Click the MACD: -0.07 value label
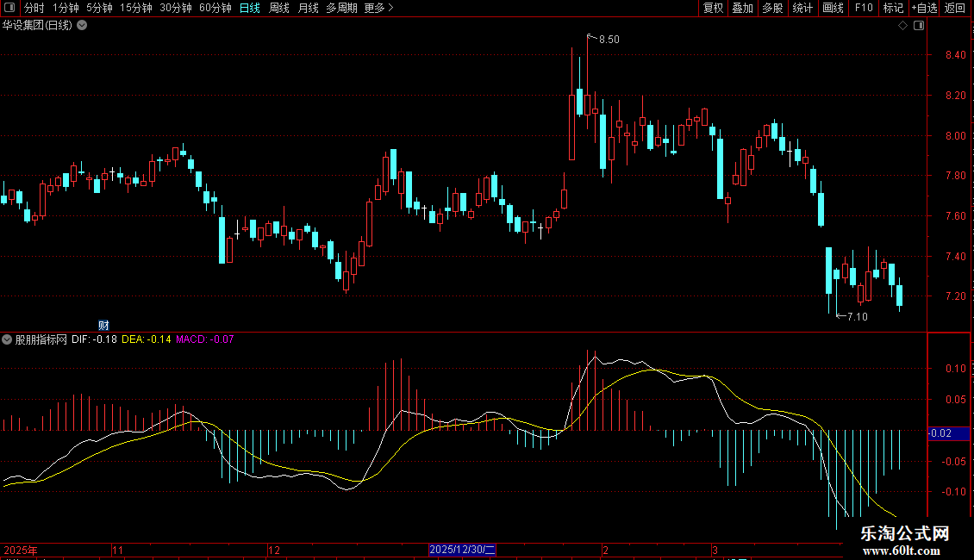 coord(204,339)
